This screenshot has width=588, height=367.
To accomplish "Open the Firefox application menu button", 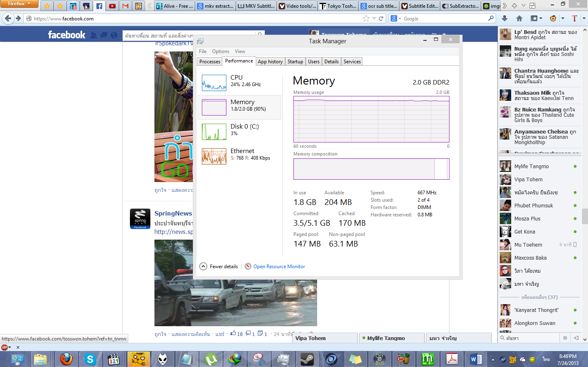I will click(x=19, y=4).
